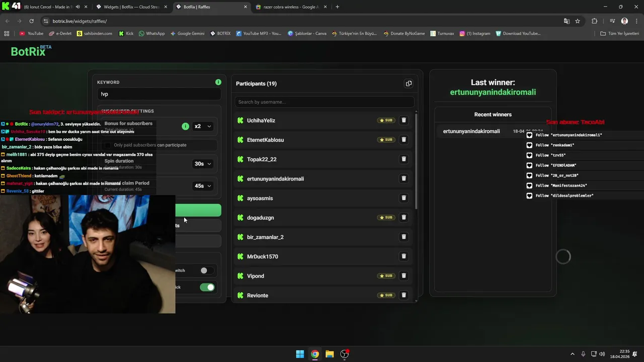
Task: Turn on the gray toggle switch
Action: click(x=207, y=270)
